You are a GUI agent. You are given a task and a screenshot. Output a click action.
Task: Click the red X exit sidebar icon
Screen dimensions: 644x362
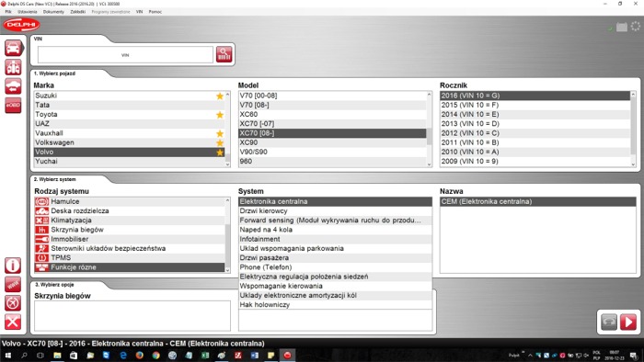pos(13,322)
